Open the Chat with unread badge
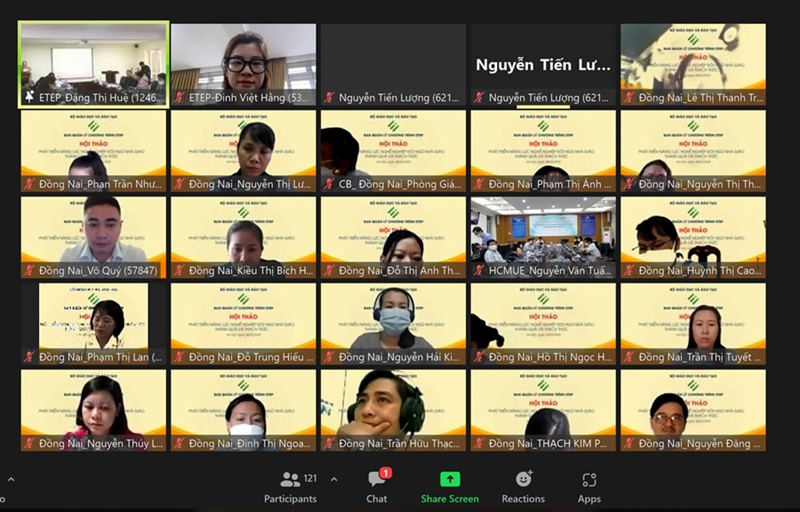This screenshot has width=800, height=512. pos(377,487)
